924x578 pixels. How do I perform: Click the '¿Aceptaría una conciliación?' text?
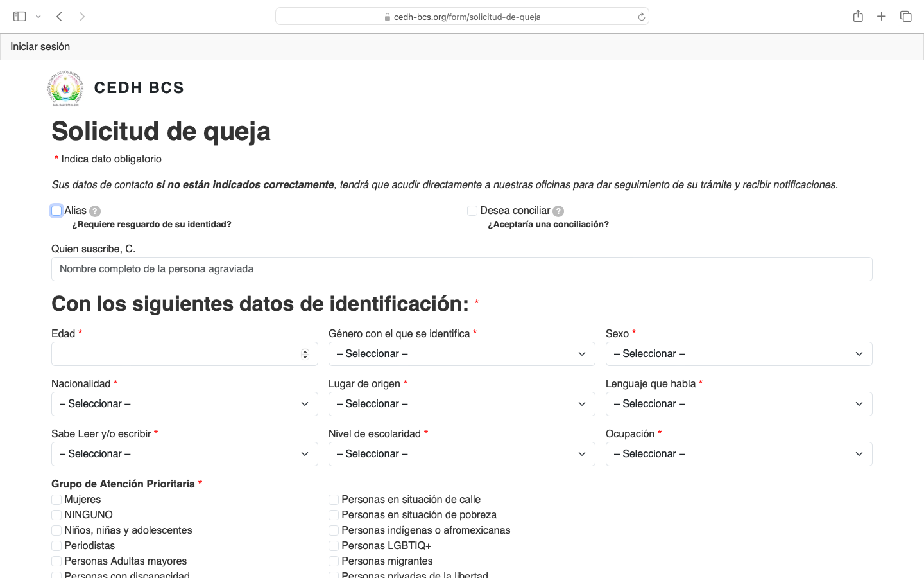pos(548,224)
